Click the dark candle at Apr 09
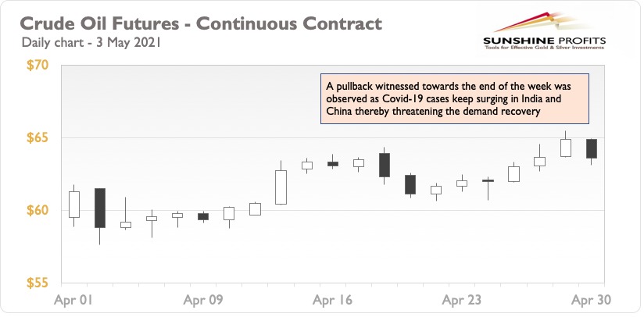The height and width of the screenshot is (317, 644). tap(203, 216)
